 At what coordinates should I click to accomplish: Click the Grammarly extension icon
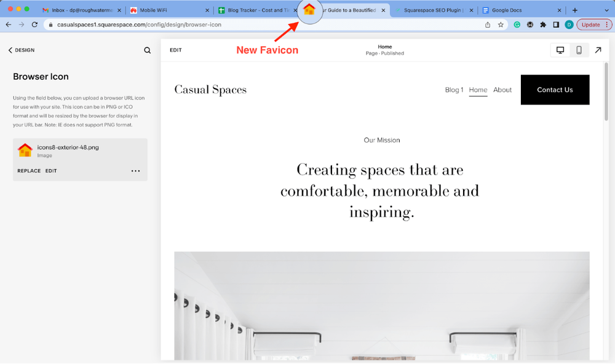(517, 25)
